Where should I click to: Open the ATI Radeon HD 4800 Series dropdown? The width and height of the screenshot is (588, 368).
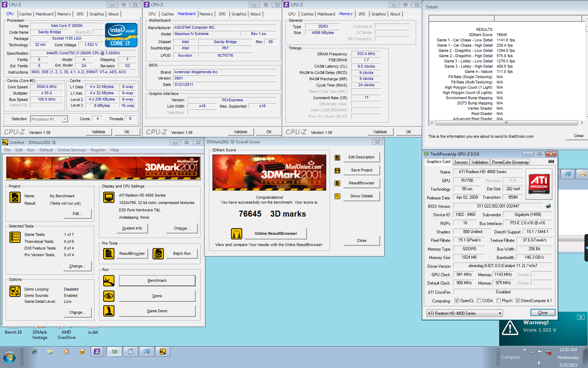tap(465, 313)
